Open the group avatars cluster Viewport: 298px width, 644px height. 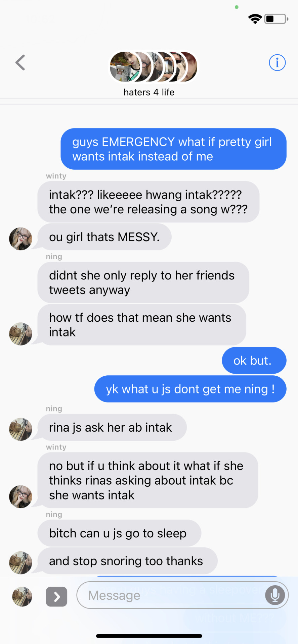click(x=154, y=67)
